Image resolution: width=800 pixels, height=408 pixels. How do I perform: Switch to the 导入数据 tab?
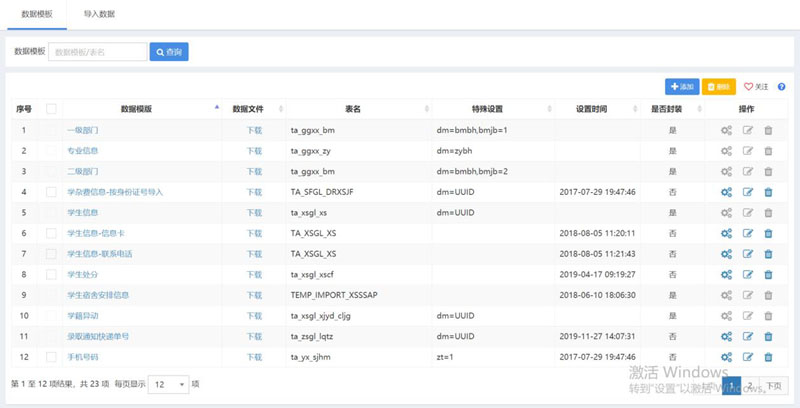click(x=98, y=15)
